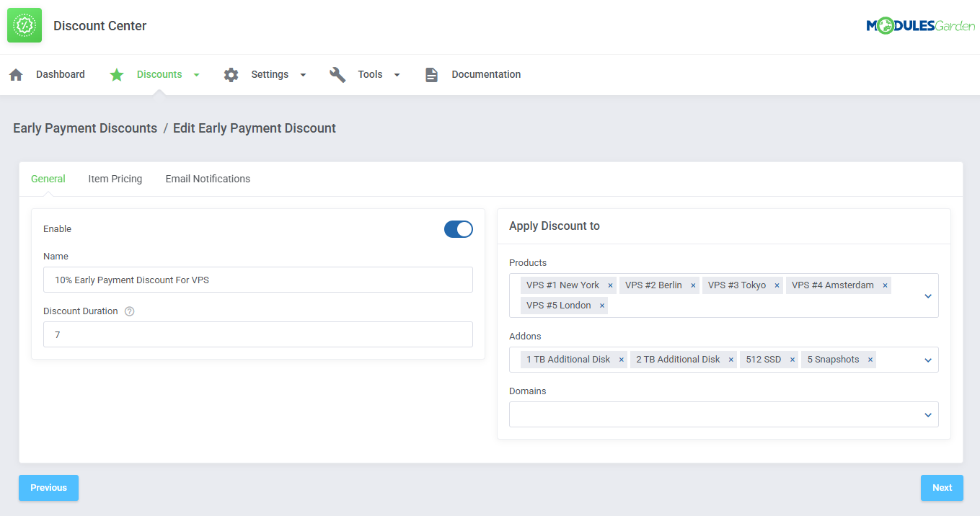Go back using the Previous button

[x=48, y=488]
